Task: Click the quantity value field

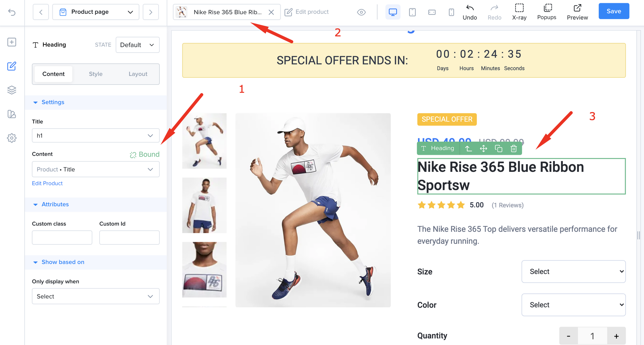Action: coord(592,336)
